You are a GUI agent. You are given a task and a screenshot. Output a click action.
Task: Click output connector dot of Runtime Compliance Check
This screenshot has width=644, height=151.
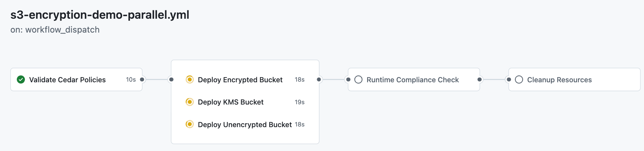pos(480,79)
